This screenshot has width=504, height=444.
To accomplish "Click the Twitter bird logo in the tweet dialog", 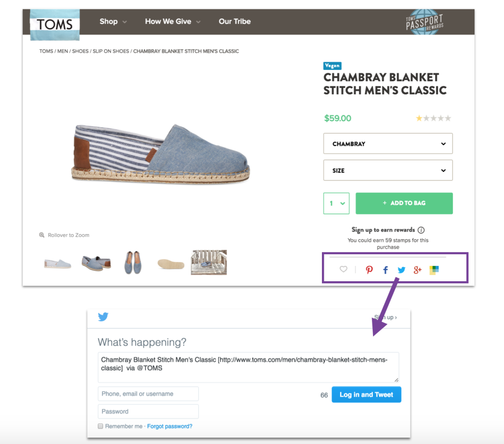I will [x=103, y=317].
